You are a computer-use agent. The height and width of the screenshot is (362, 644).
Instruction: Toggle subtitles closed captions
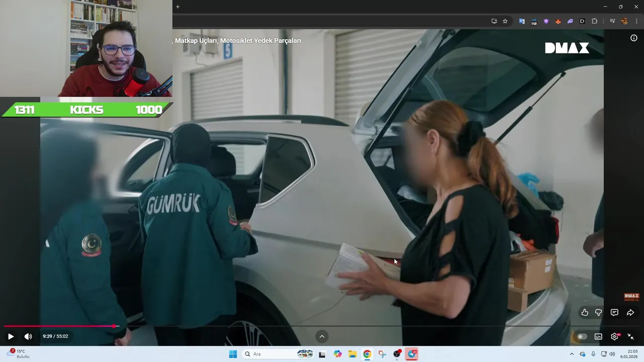[x=598, y=336]
